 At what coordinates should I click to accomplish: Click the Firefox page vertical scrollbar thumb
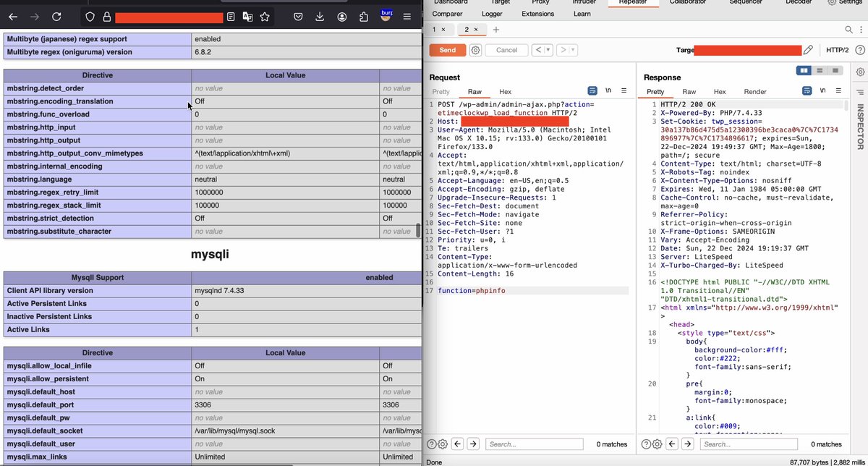point(417,231)
